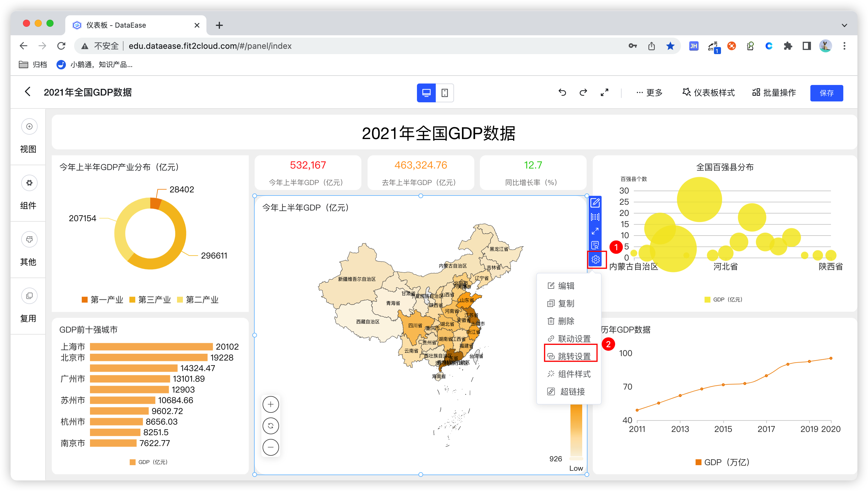Screen dimensions: 868x491
Task: Open 批量操作 mode
Action: click(x=774, y=93)
